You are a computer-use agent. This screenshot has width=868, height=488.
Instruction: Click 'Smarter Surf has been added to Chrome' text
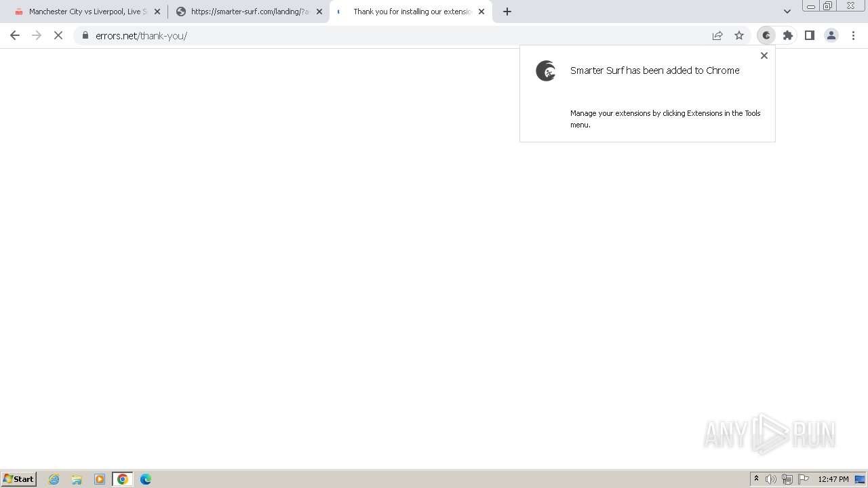point(654,70)
